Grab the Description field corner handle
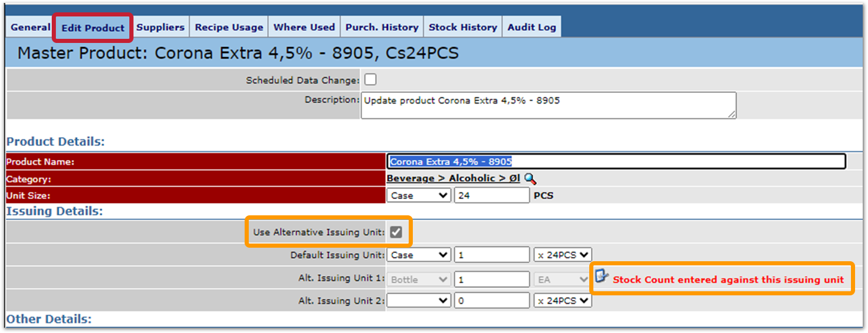 tap(732, 115)
